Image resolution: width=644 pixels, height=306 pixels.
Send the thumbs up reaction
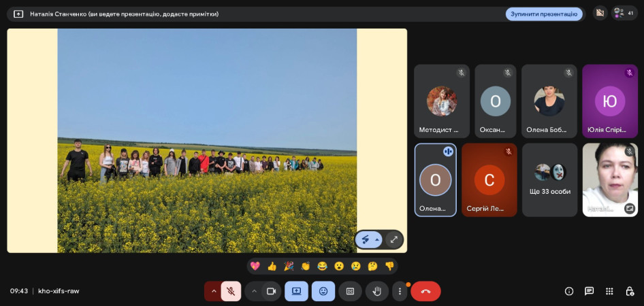pos(272,266)
